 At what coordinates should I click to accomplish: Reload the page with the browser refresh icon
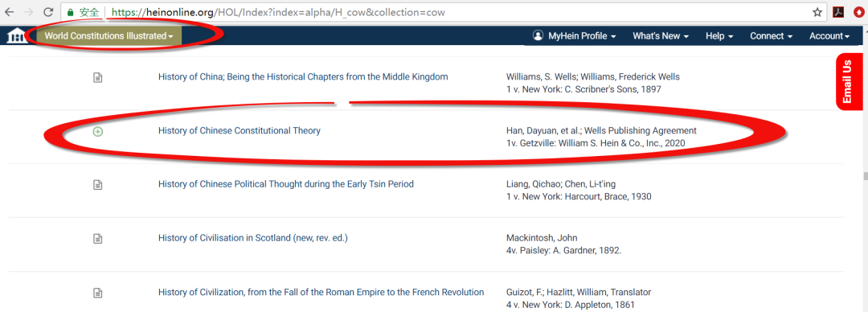pos(48,11)
